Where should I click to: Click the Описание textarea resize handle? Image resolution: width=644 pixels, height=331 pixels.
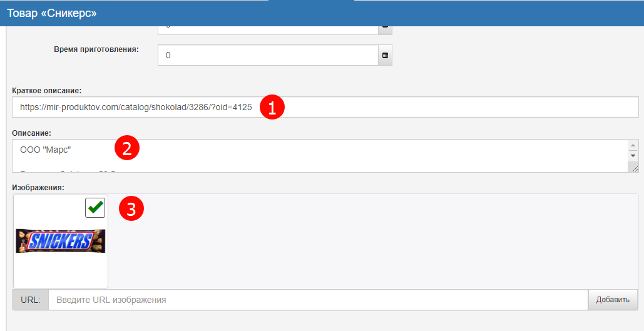[635, 168]
